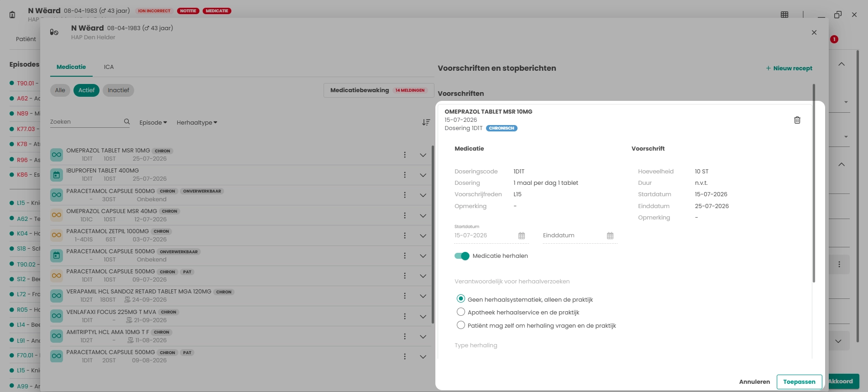
Task: Open episode K77.03 in background list
Action: pyautogui.click(x=25, y=129)
